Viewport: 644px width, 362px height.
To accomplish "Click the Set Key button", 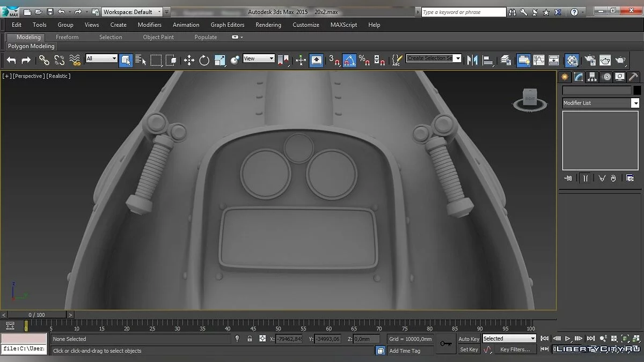I will click(x=469, y=350).
